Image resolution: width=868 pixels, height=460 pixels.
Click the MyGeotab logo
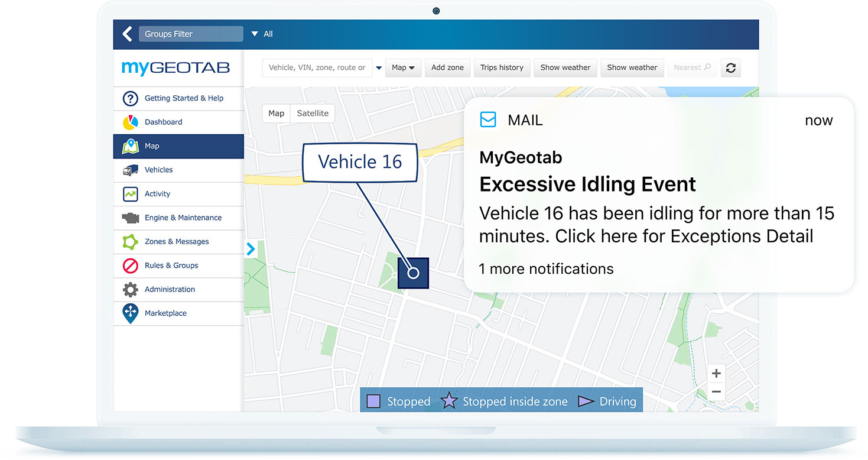click(175, 67)
